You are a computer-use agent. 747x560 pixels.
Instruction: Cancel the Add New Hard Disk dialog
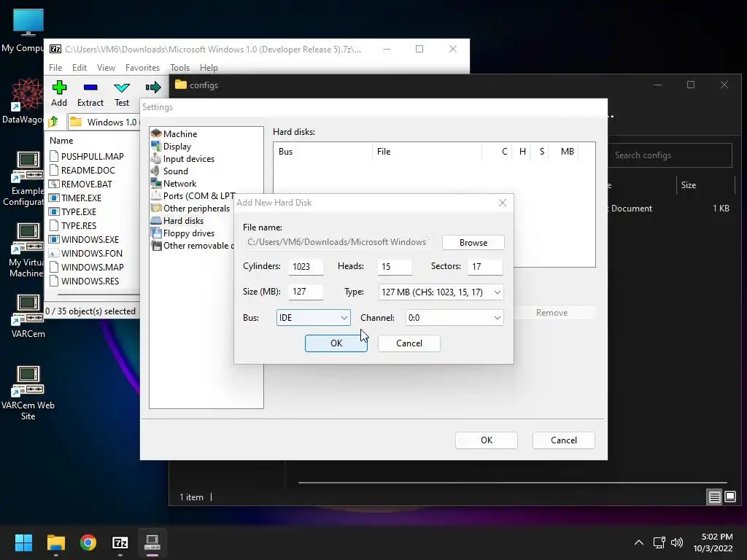pyautogui.click(x=409, y=343)
